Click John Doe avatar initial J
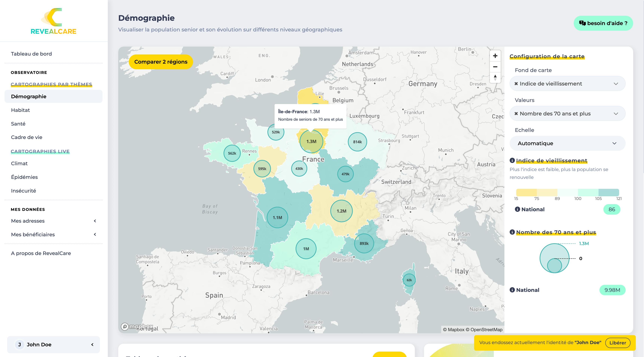This screenshot has width=644, height=357. pyautogui.click(x=19, y=344)
